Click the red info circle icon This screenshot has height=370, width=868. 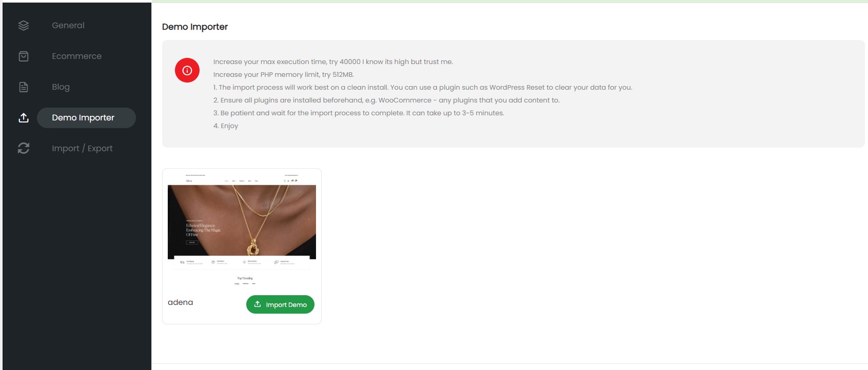point(187,70)
